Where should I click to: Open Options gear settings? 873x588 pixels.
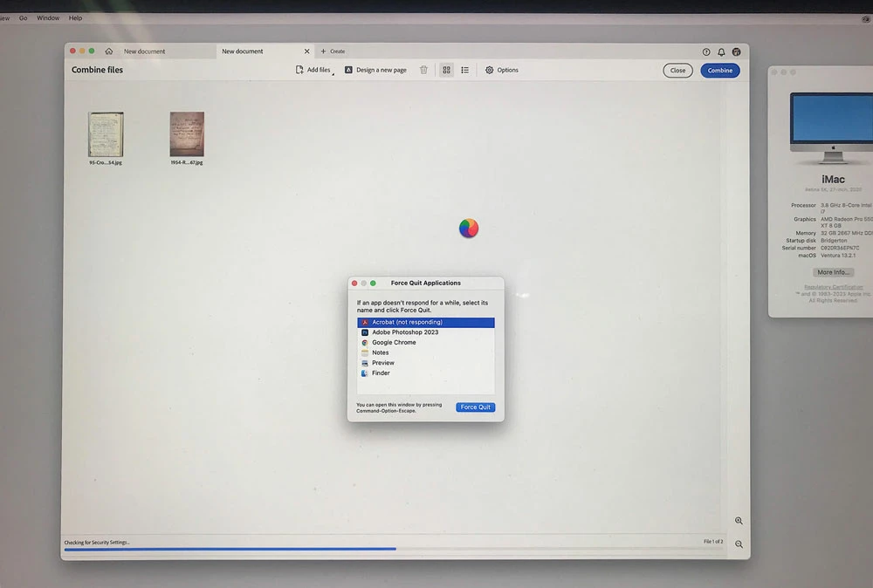502,70
